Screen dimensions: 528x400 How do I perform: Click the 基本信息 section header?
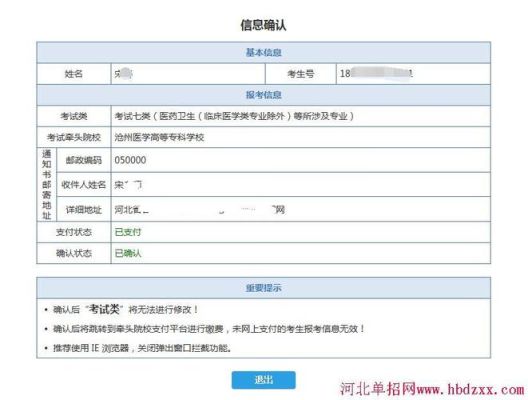pyautogui.click(x=263, y=53)
